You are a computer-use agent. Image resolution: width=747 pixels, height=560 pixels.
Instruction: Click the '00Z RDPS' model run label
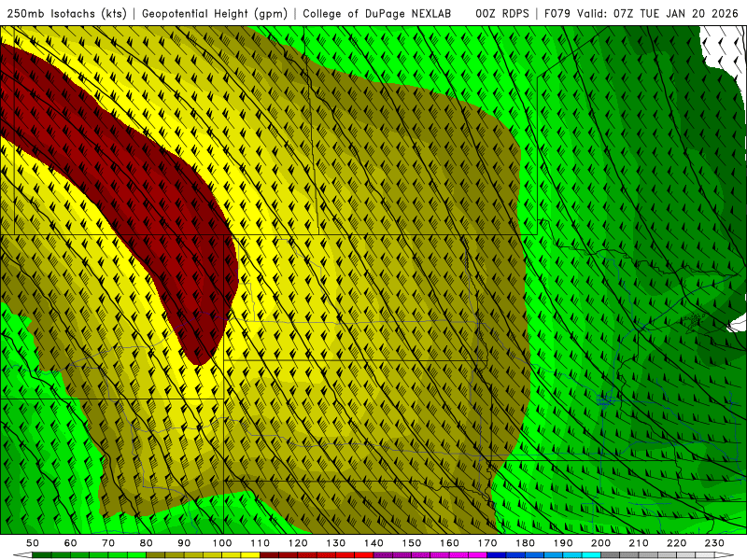click(501, 14)
